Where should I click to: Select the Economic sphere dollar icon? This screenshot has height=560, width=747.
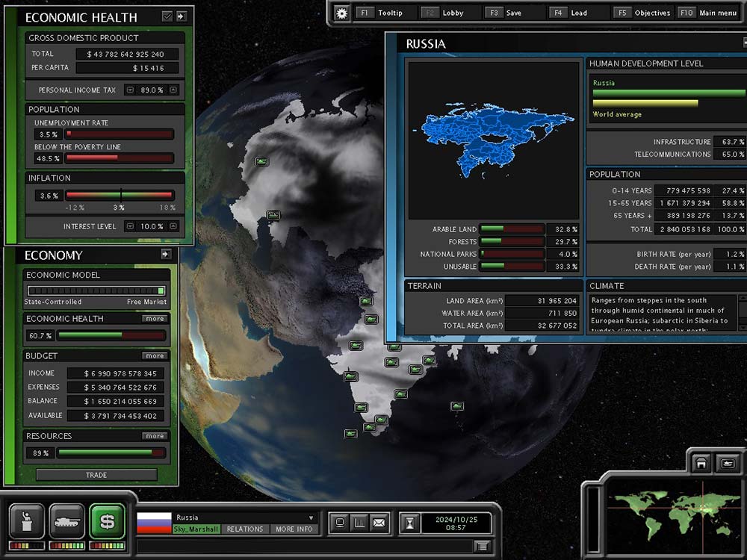[107, 520]
